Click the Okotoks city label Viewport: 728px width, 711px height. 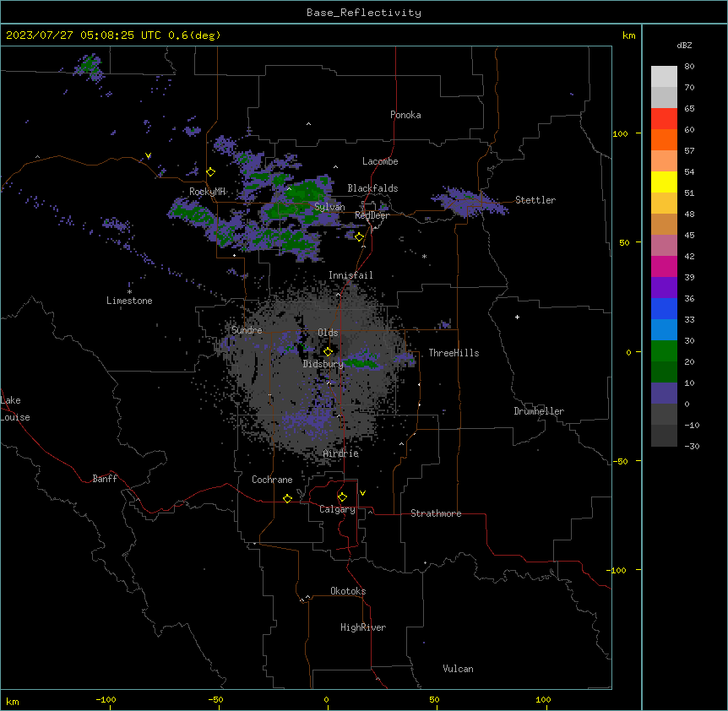pos(348,591)
